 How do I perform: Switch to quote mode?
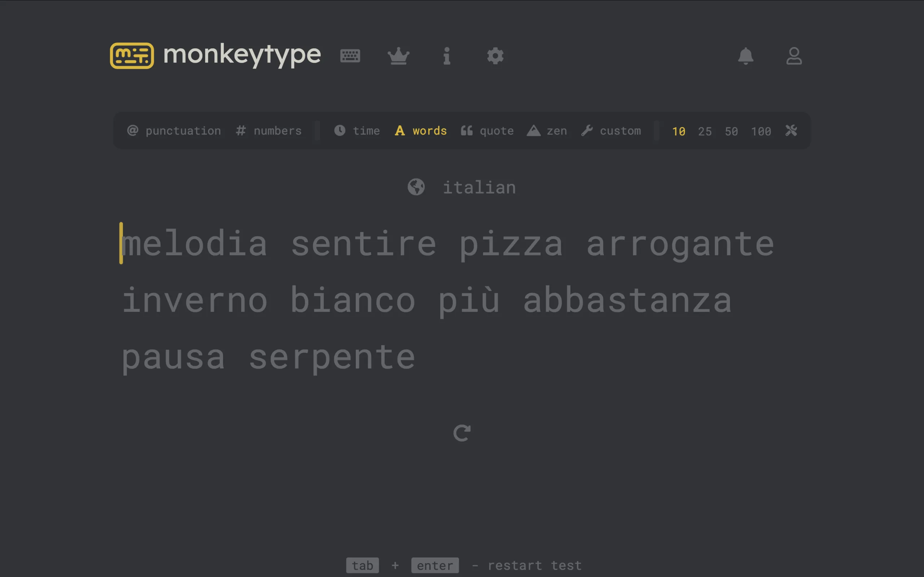pyautogui.click(x=487, y=131)
